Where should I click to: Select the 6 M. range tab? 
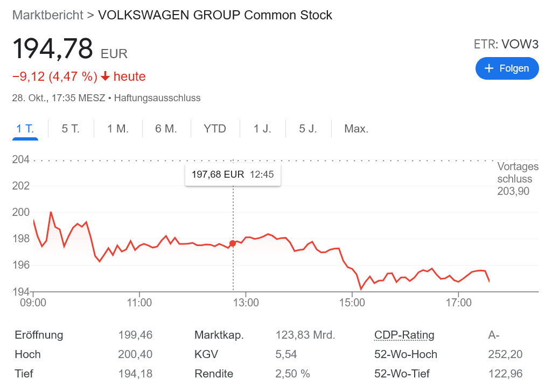point(166,129)
